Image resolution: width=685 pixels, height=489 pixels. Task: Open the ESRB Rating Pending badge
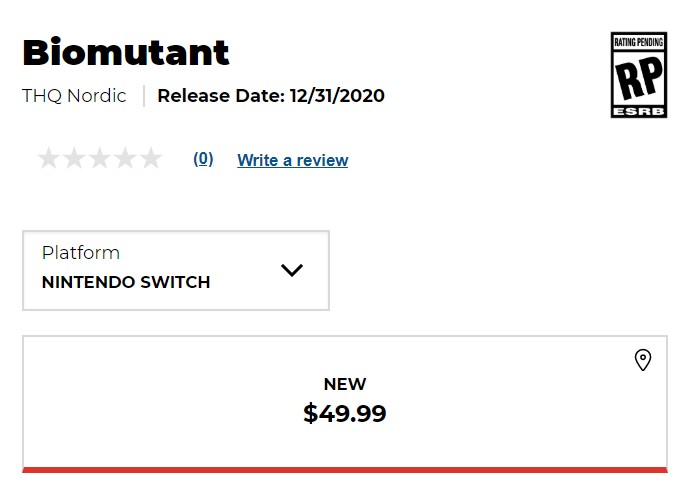[639, 75]
